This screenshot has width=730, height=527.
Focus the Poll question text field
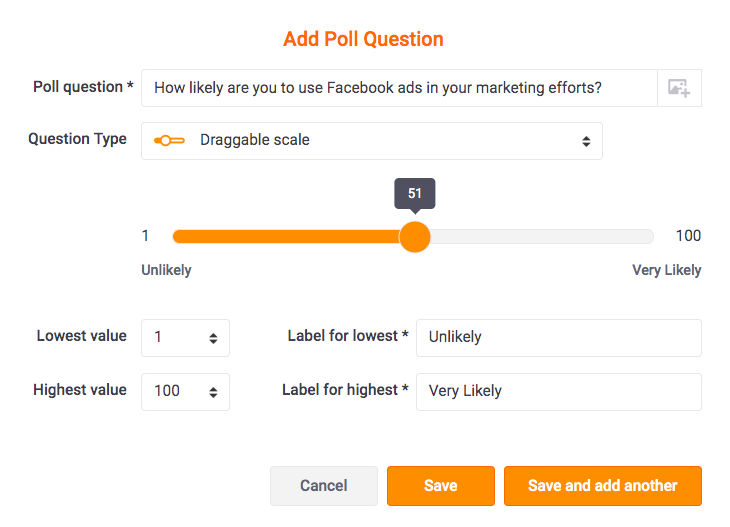click(x=399, y=88)
